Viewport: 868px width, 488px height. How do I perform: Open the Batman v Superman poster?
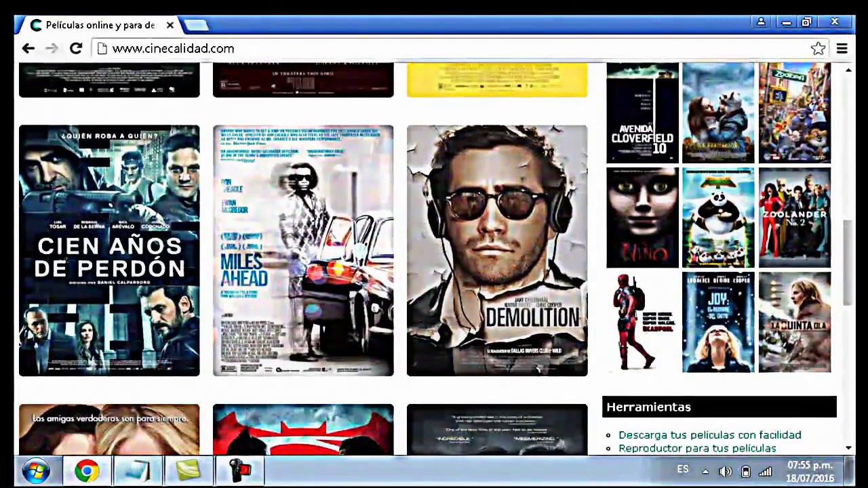tap(303, 429)
